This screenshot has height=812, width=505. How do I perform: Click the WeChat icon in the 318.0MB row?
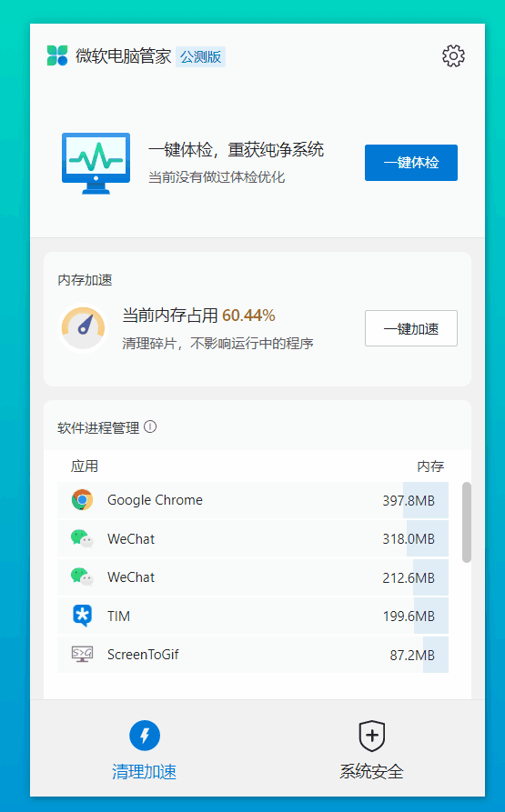click(x=82, y=538)
